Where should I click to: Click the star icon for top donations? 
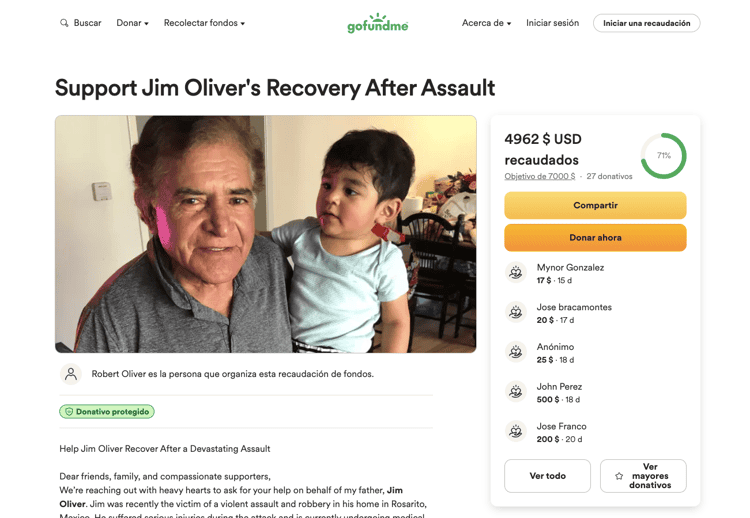coord(619,476)
